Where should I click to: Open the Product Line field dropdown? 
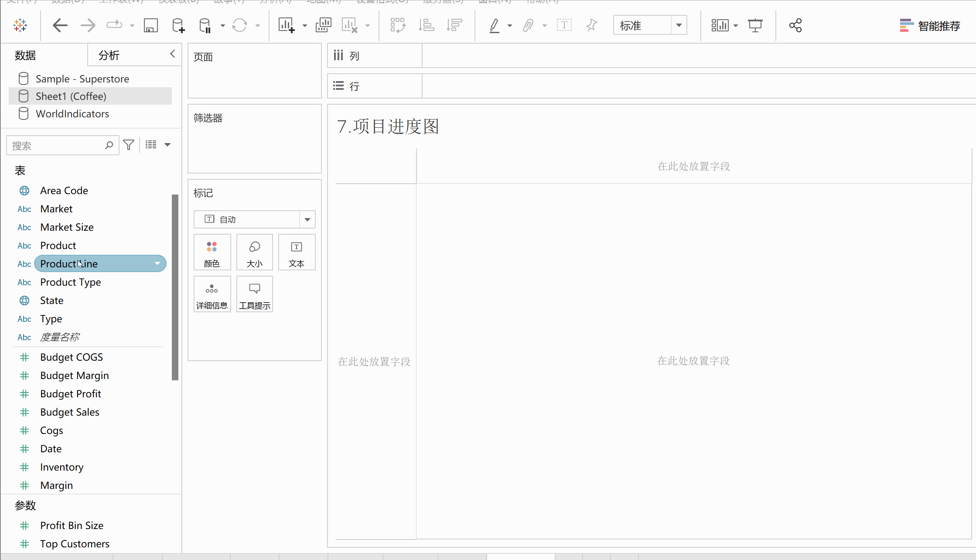point(157,263)
